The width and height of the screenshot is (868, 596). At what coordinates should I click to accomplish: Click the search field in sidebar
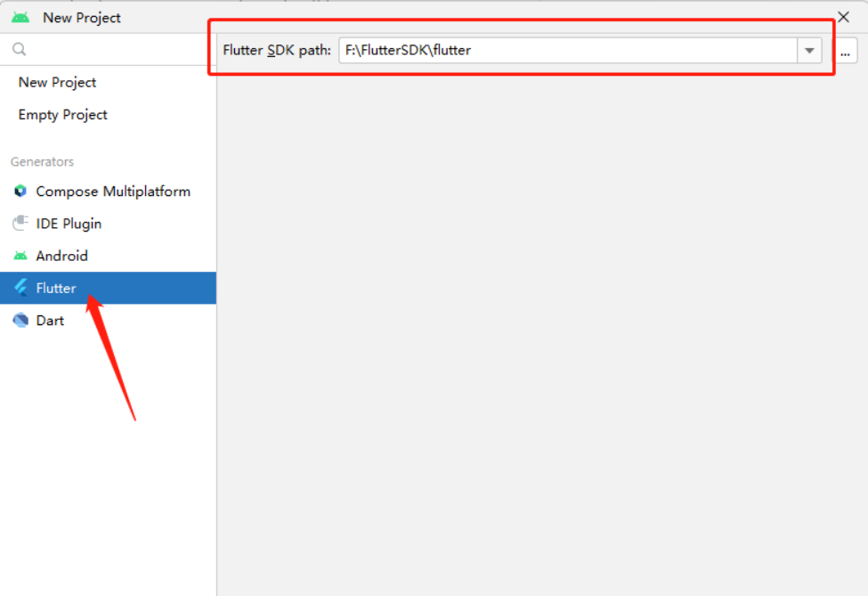pyautogui.click(x=108, y=49)
